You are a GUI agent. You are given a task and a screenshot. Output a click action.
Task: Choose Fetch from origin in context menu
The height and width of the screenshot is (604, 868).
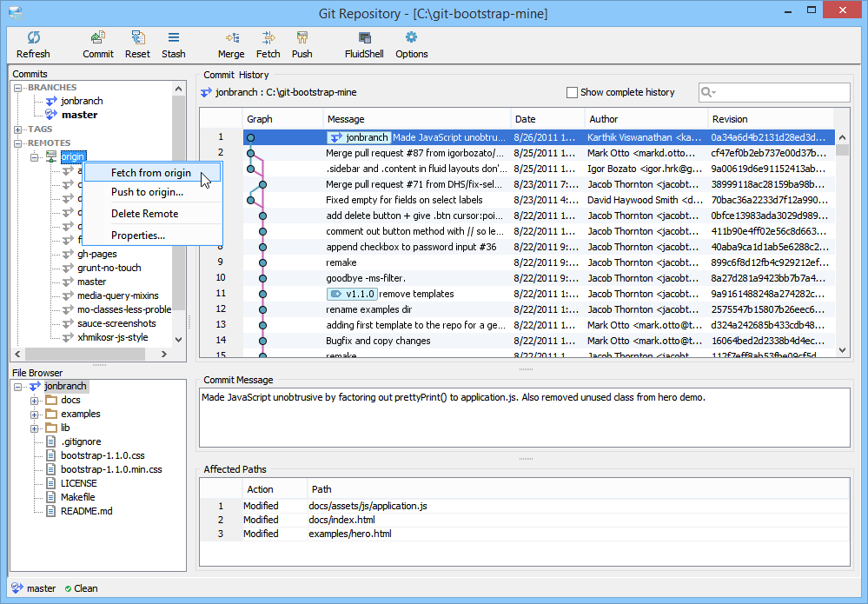[x=150, y=173]
